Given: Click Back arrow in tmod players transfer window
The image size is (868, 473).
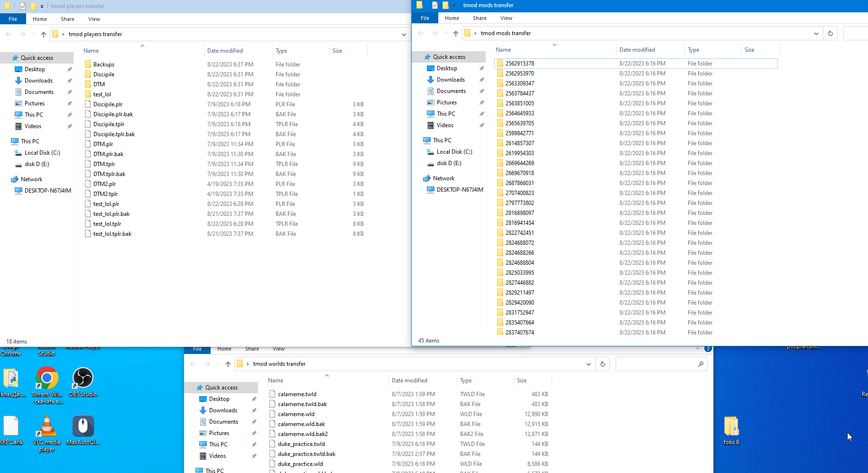Looking at the screenshot, I should [x=9, y=34].
